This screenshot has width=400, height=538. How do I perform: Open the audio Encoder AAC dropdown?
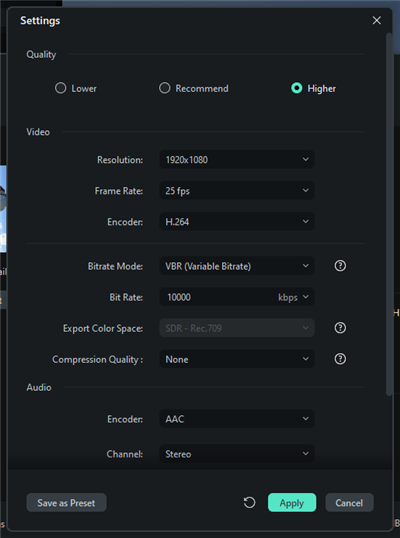237,419
